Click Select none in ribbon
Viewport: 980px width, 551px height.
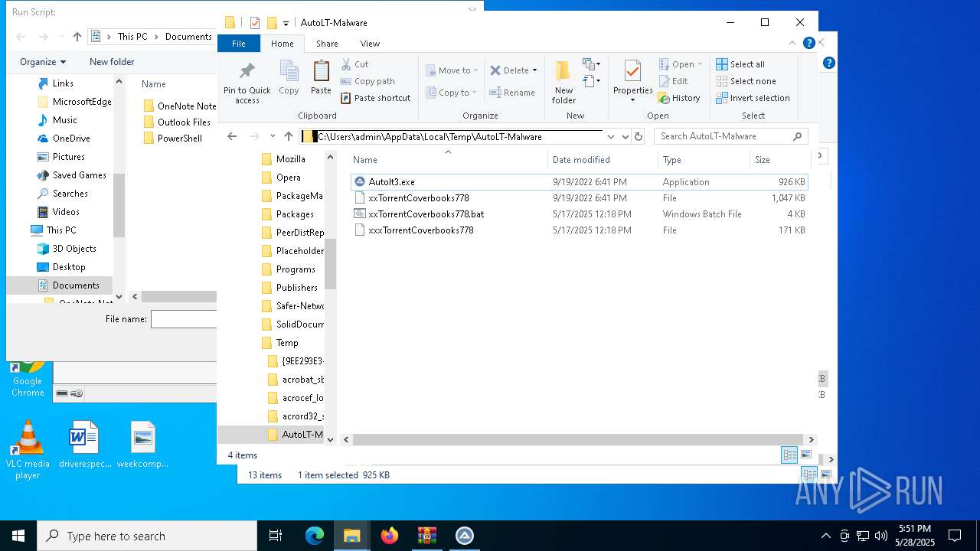coord(746,81)
